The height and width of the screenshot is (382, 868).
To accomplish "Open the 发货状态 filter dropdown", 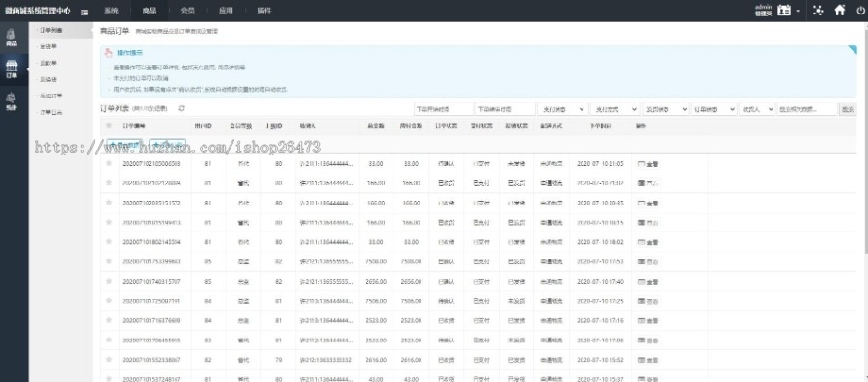I will tap(665, 109).
